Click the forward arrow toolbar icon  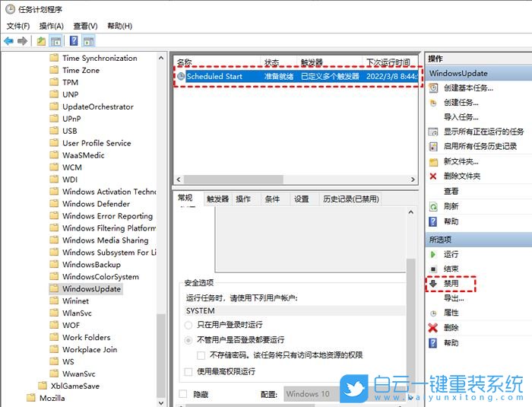tap(22, 41)
